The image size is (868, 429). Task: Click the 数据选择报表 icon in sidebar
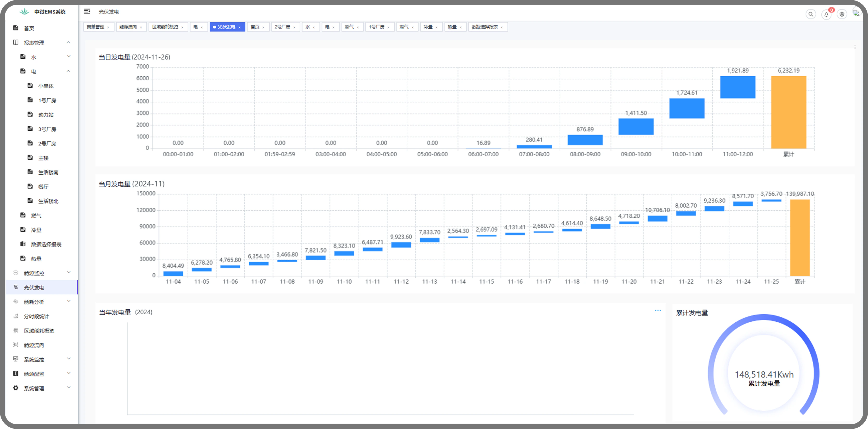(x=23, y=244)
